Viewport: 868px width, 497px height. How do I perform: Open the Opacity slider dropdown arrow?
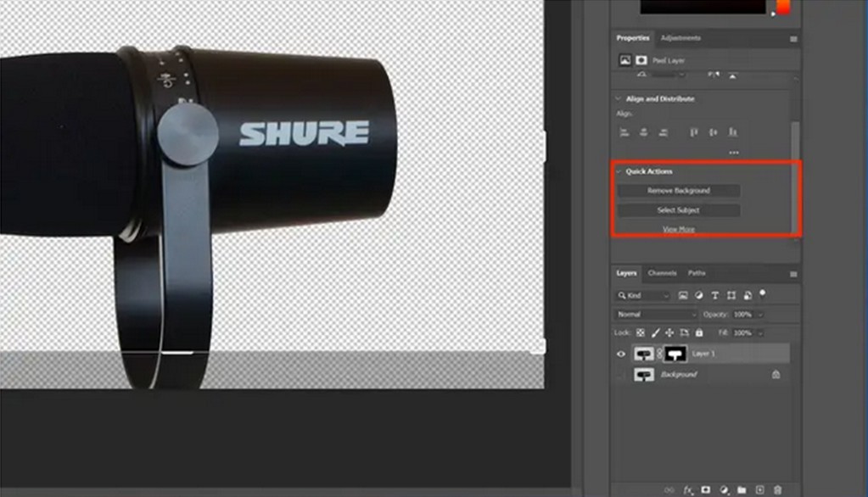[x=760, y=315]
